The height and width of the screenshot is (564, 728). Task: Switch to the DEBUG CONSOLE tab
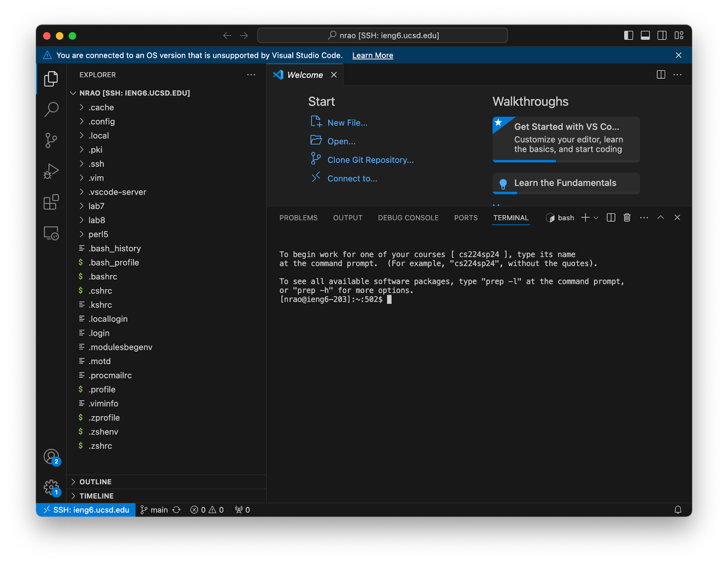[x=408, y=218]
